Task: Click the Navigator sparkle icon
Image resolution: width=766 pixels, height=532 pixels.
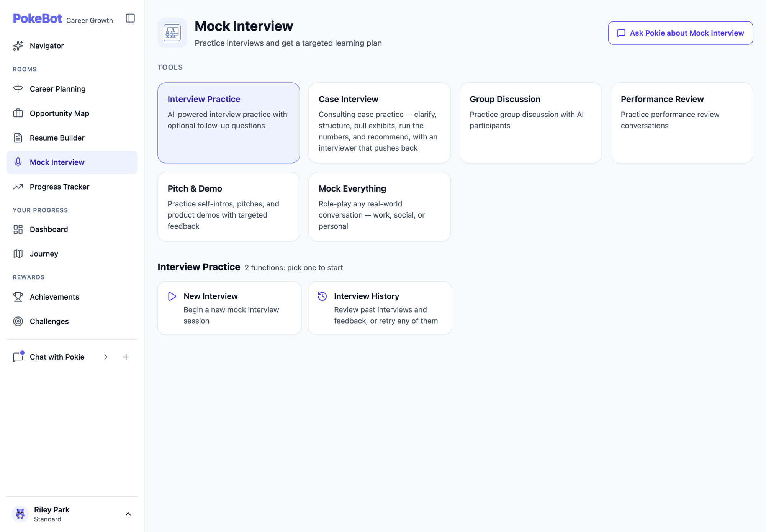Action: [x=18, y=46]
